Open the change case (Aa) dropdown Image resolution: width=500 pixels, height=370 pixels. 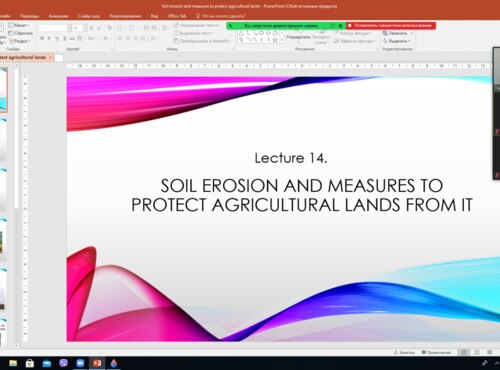(92, 38)
